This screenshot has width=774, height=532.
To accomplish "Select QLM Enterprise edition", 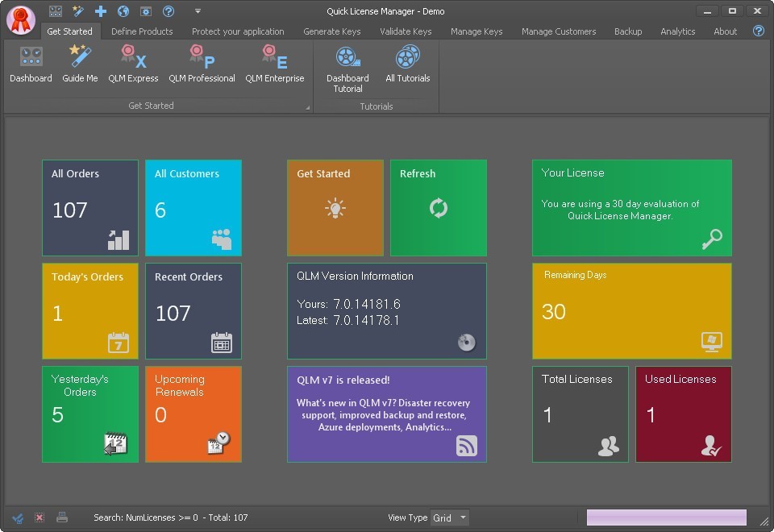I will [x=274, y=64].
